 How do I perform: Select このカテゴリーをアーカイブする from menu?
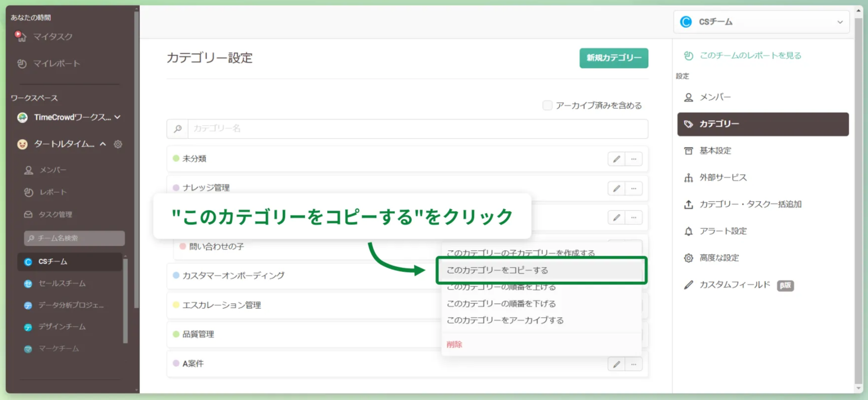click(x=505, y=321)
